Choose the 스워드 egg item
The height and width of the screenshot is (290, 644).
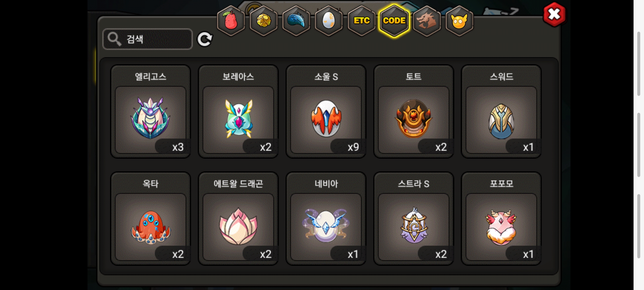[501, 111]
